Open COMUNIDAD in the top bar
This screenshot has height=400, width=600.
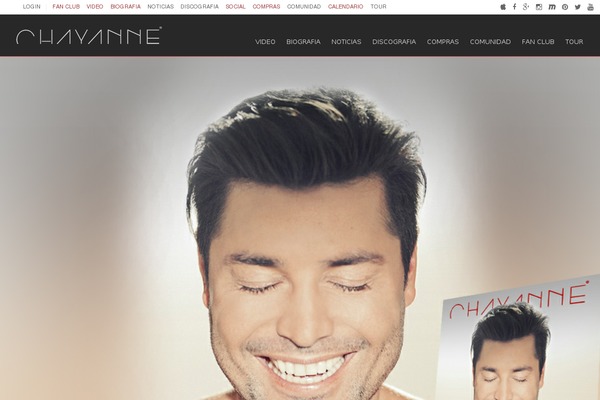[304, 7]
